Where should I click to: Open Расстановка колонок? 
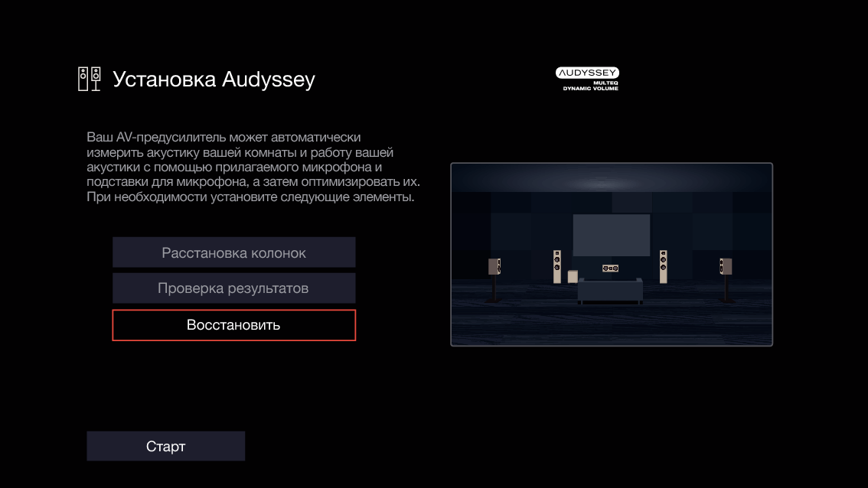point(233,252)
